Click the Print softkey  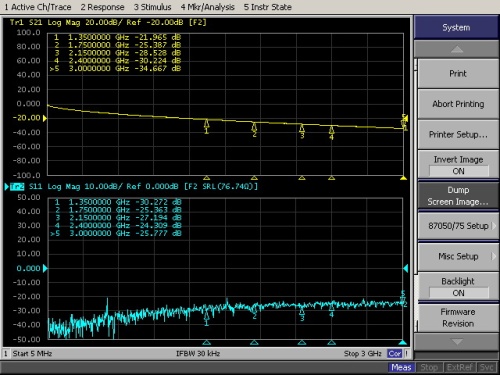pyautogui.click(x=458, y=74)
